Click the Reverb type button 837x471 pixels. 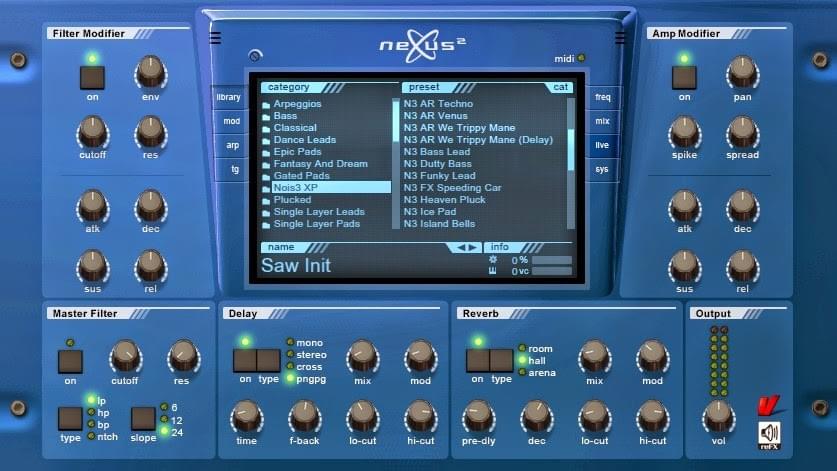(x=501, y=360)
